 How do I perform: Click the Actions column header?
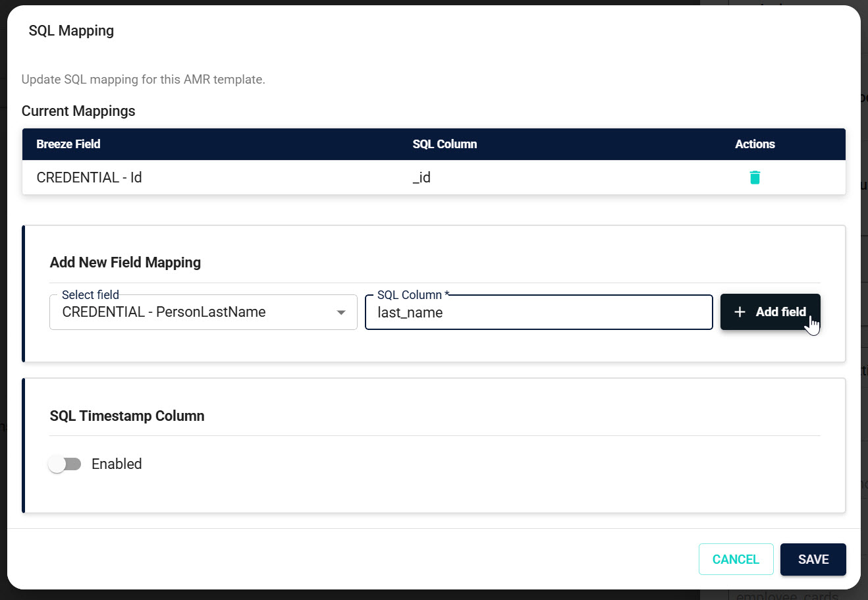click(755, 144)
